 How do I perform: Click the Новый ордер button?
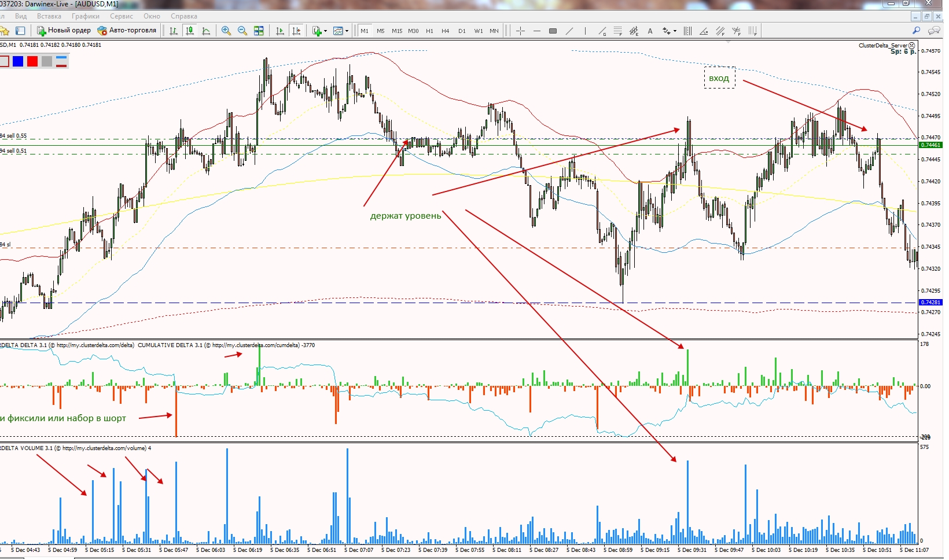pos(64,31)
